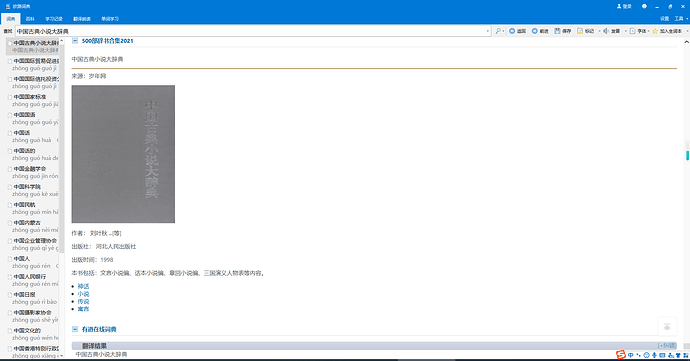Mark the entry with the 标记 icon
The image size is (690, 361).
[x=580, y=31]
